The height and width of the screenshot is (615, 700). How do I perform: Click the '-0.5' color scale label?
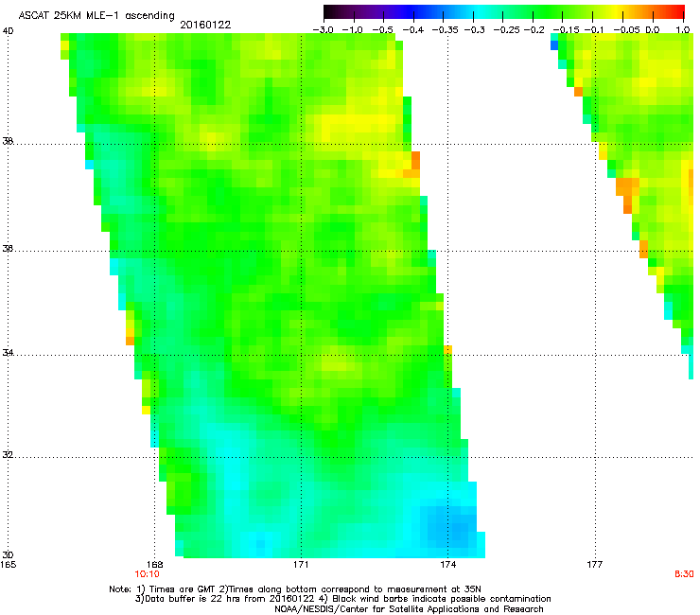[x=382, y=30]
